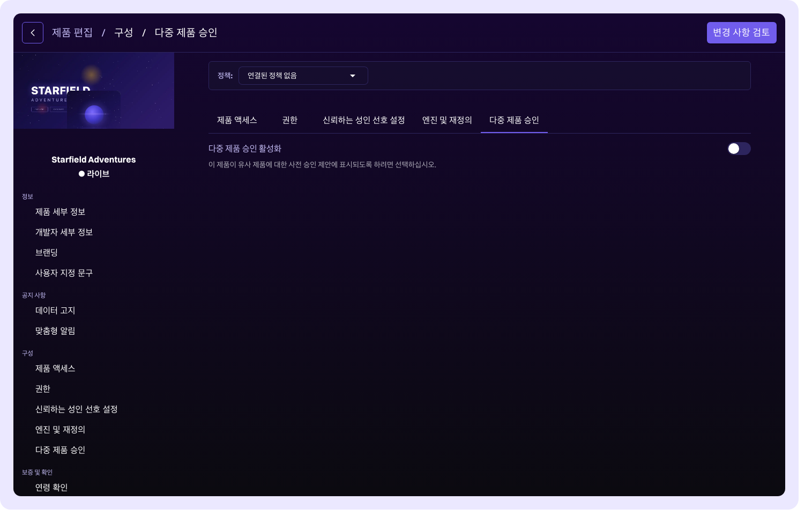Switch to the 제품 액세스 tab

237,120
